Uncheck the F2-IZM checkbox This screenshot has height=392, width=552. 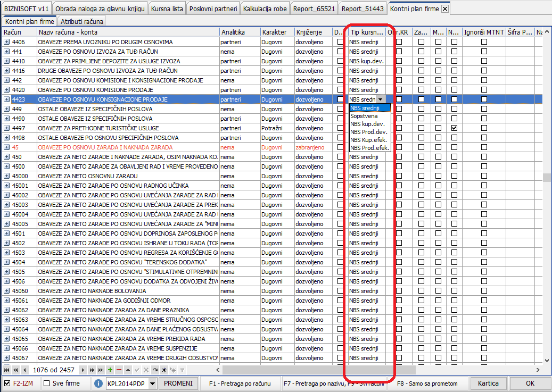[7, 383]
